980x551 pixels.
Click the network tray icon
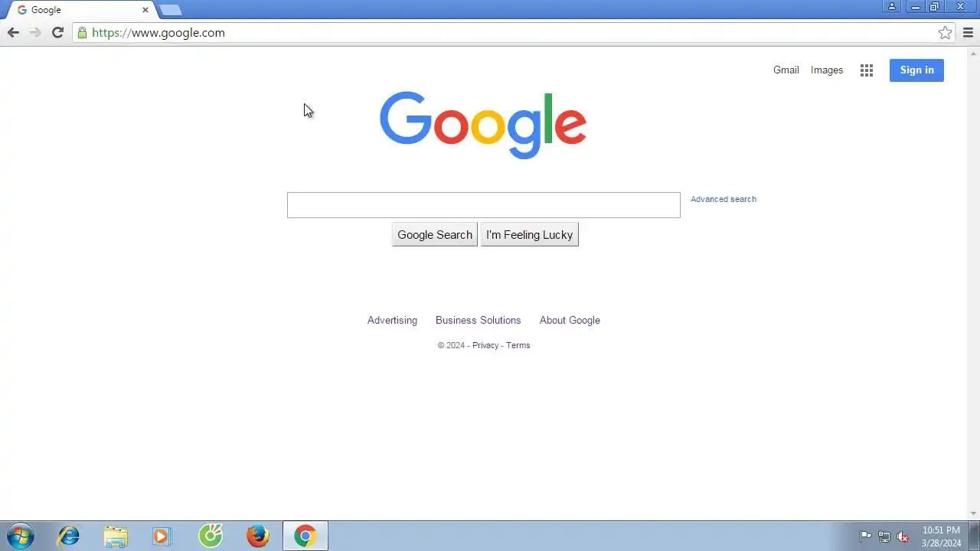884,536
